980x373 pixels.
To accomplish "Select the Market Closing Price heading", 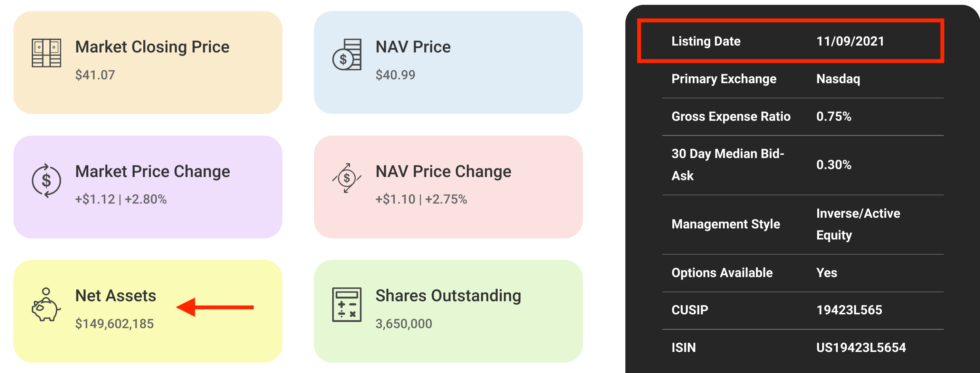I will point(152,47).
